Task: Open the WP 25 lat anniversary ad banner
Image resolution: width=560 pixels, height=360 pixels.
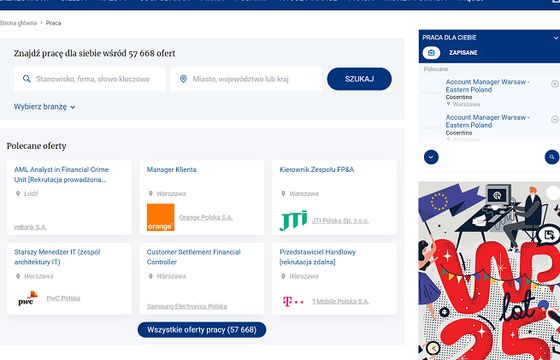Action: point(489,271)
